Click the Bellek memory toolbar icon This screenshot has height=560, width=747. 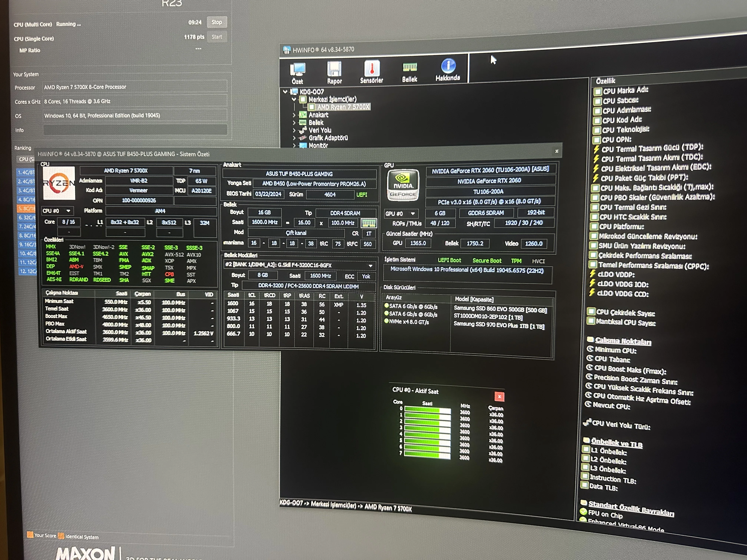click(410, 68)
